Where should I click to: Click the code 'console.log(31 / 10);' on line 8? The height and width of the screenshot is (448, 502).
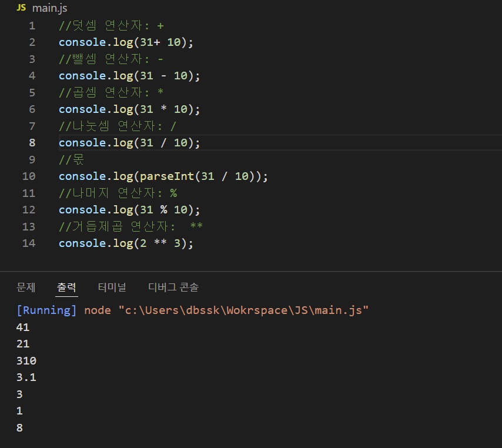129,143
